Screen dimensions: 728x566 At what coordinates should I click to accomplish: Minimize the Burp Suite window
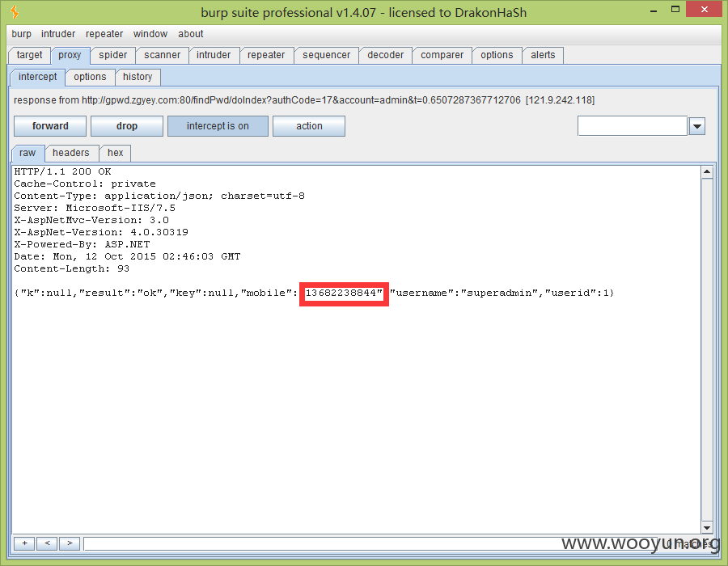coord(654,11)
